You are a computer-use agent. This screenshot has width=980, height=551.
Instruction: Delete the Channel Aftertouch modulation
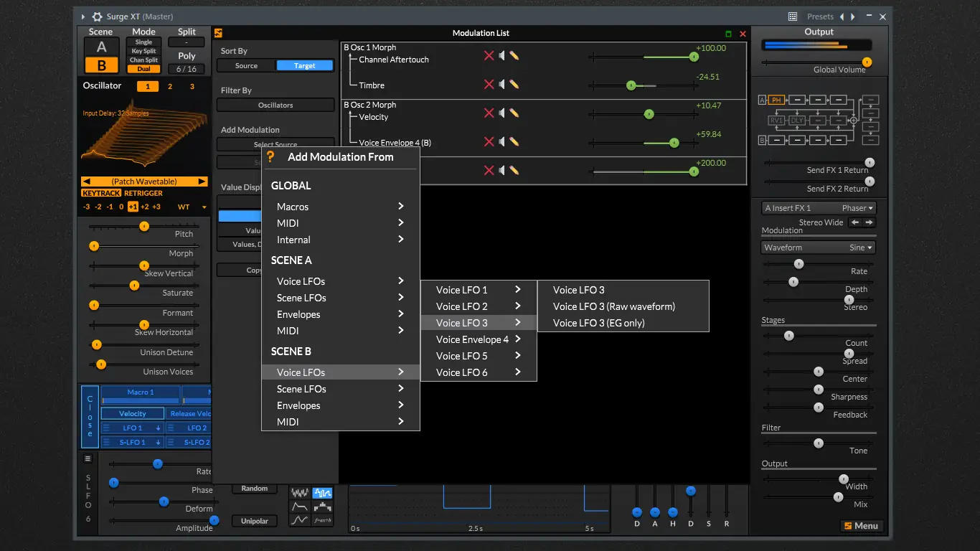[x=489, y=56]
